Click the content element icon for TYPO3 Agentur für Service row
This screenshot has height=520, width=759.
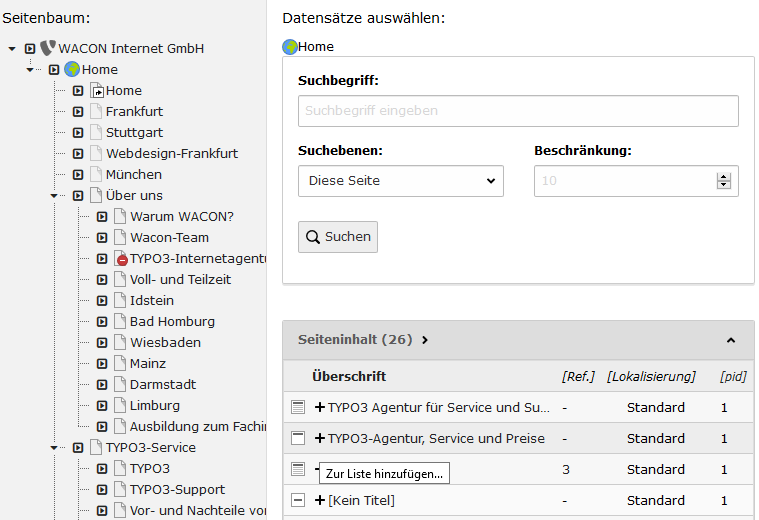point(298,407)
